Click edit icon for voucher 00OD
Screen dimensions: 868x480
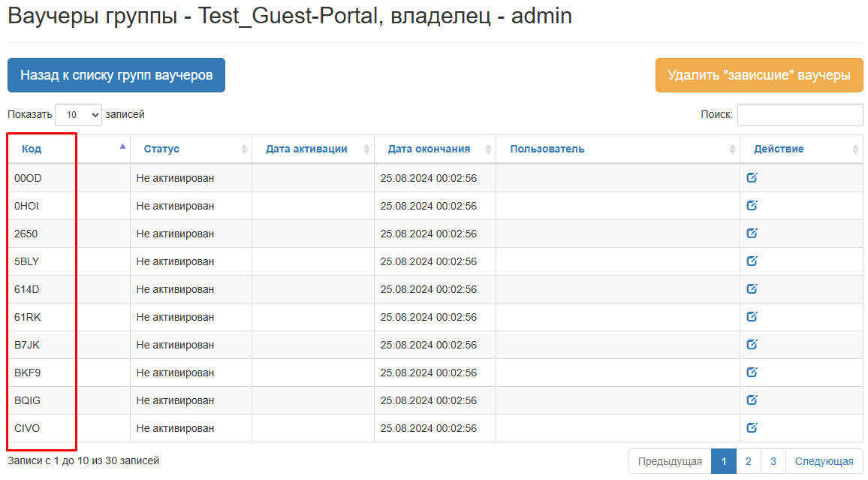(x=752, y=178)
